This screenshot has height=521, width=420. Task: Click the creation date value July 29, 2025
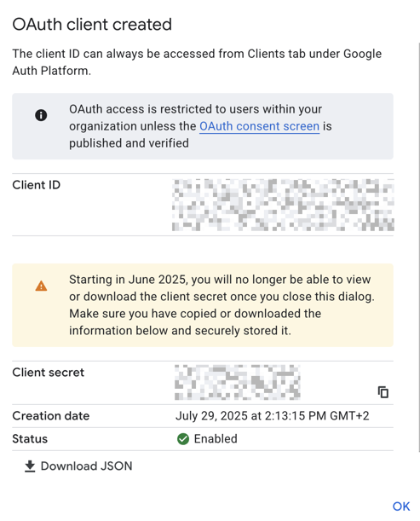pos(273,416)
